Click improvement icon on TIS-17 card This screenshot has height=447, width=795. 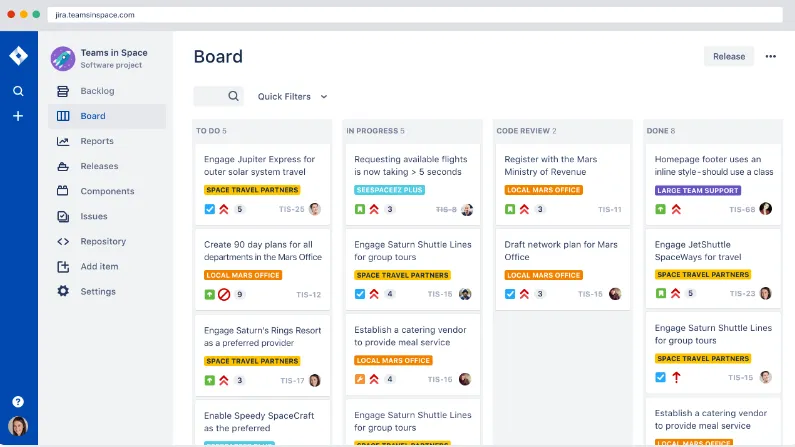pyautogui.click(x=209, y=380)
